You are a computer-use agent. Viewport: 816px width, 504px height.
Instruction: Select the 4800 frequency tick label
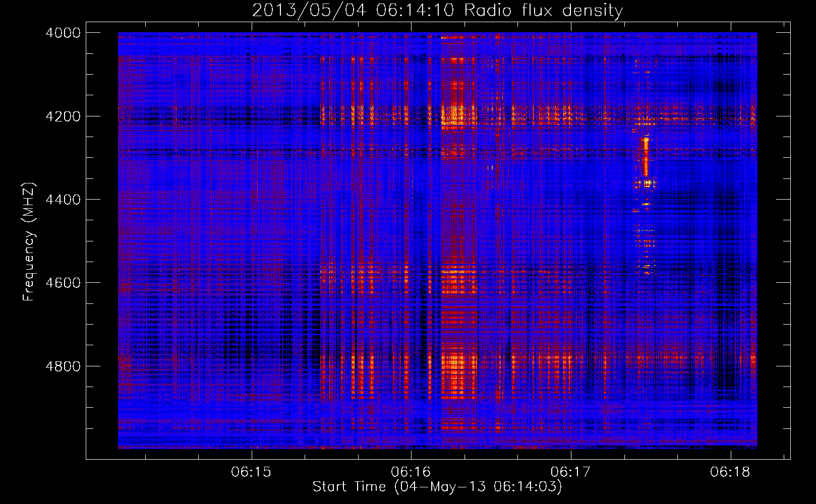(63, 366)
